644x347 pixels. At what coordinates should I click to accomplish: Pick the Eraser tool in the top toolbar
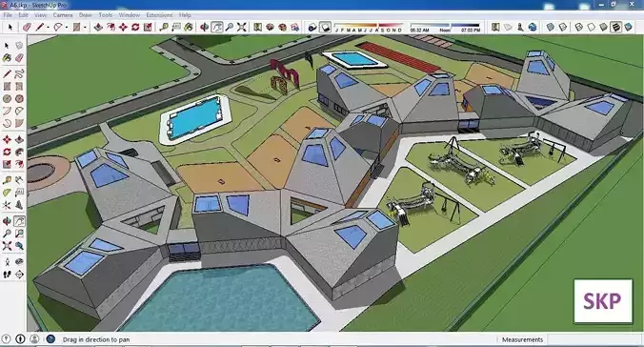click(27, 27)
